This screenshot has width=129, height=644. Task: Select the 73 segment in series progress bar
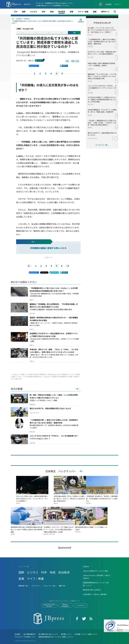click(61, 33)
